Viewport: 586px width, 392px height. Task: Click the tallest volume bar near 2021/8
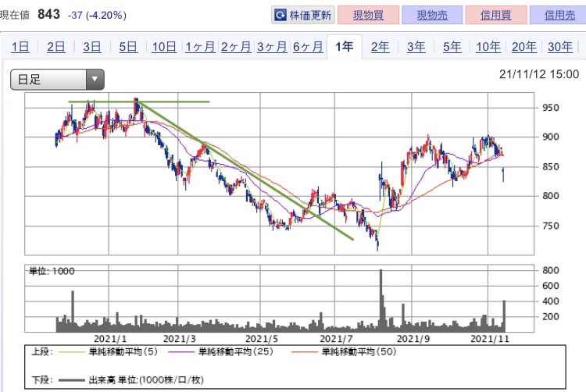[381, 301]
